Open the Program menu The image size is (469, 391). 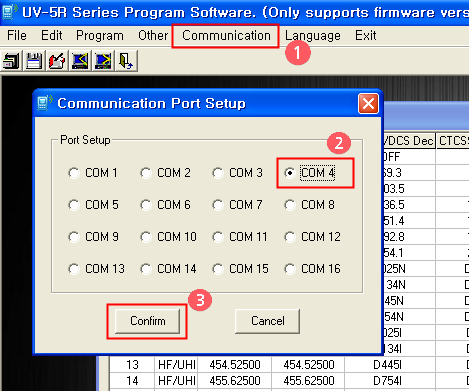[x=100, y=35]
